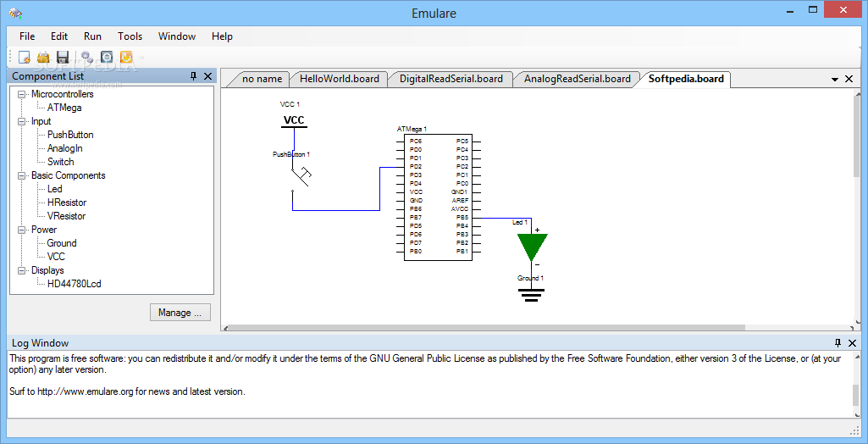Image resolution: width=868 pixels, height=444 pixels.
Task: Select the Displays category label
Action: point(47,271)
